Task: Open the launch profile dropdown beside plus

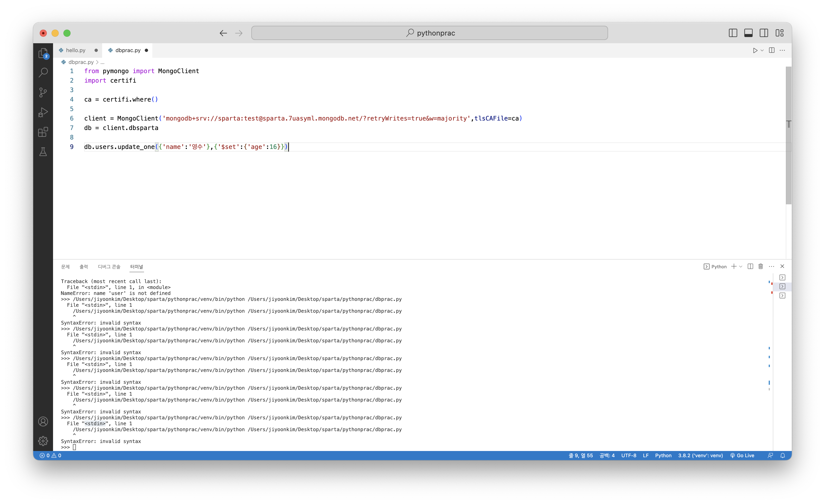Action: [741, 267]
